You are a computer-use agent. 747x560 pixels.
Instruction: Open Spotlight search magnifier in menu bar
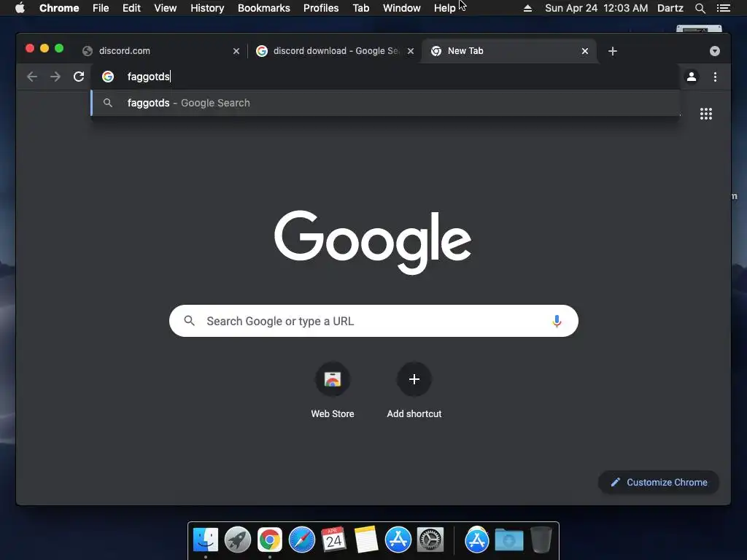pos(700,8)
